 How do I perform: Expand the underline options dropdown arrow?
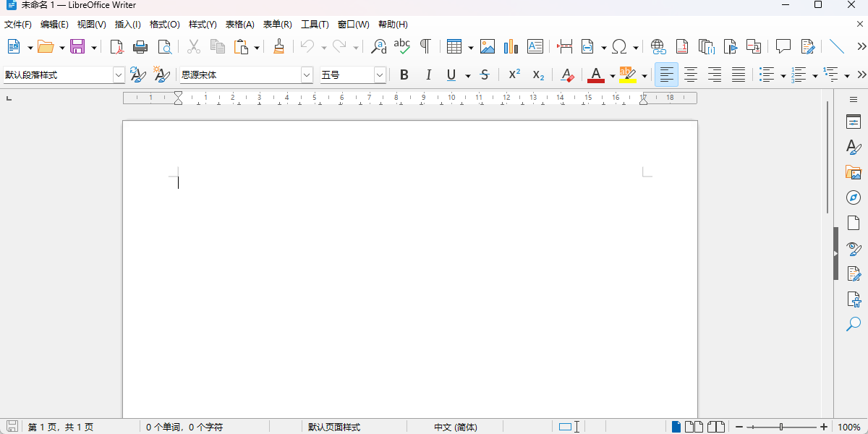click(x=468, y=75)
